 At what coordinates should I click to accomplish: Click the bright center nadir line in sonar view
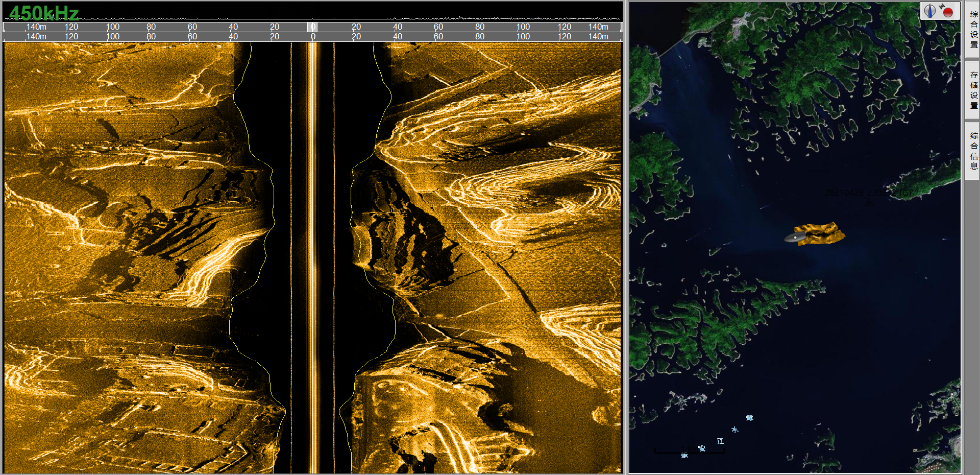tap(313, 255)
